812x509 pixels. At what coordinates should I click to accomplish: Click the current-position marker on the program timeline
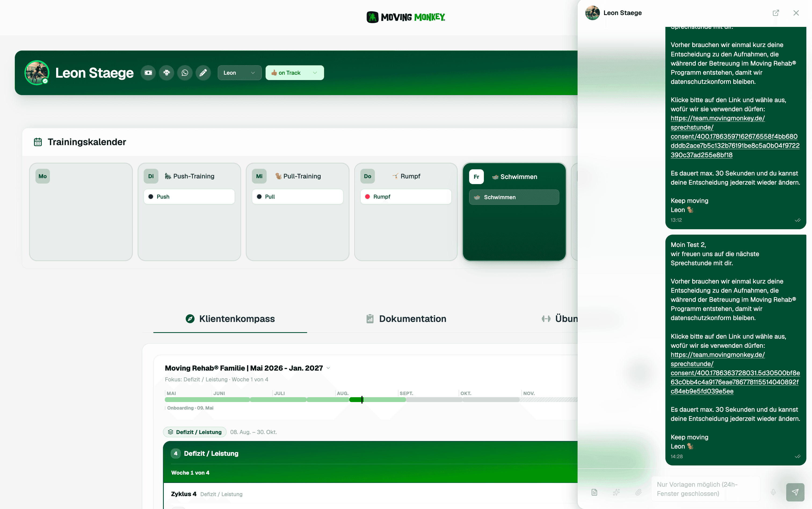(x=362, y=400)
